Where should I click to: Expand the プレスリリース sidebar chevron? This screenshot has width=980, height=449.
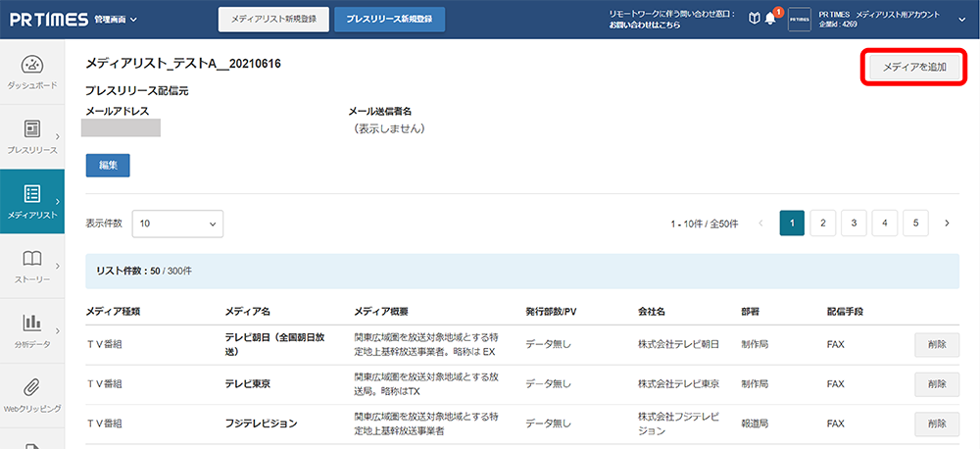tap(58, 136)
